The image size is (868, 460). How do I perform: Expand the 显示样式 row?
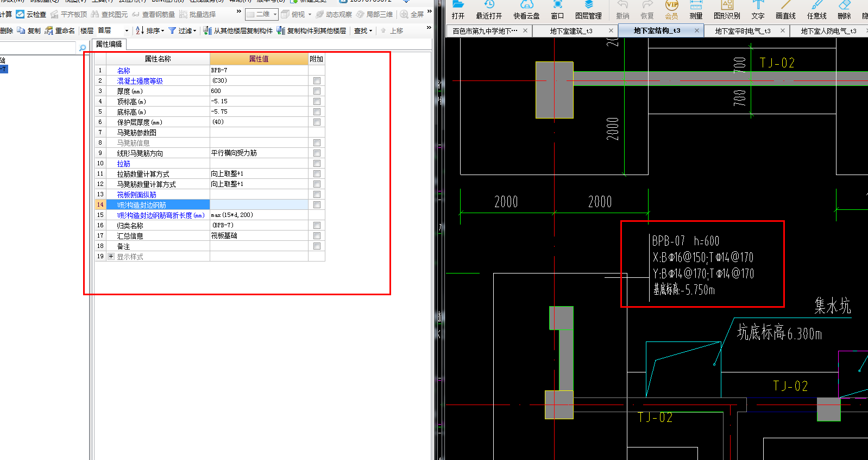pyautogui.click(x=111, y=257)
